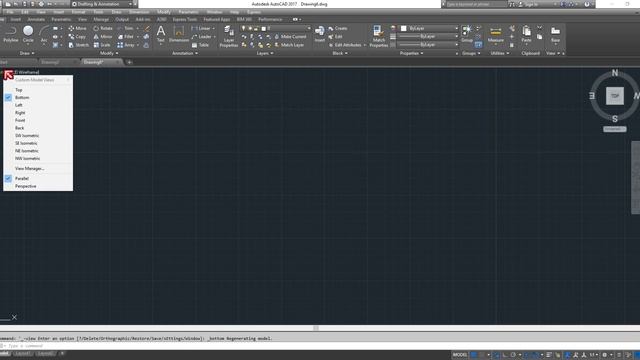The image size is (640, 360).
Task: Open the Drafting & Annotation workspace dropdown
Action: (102, 4)
